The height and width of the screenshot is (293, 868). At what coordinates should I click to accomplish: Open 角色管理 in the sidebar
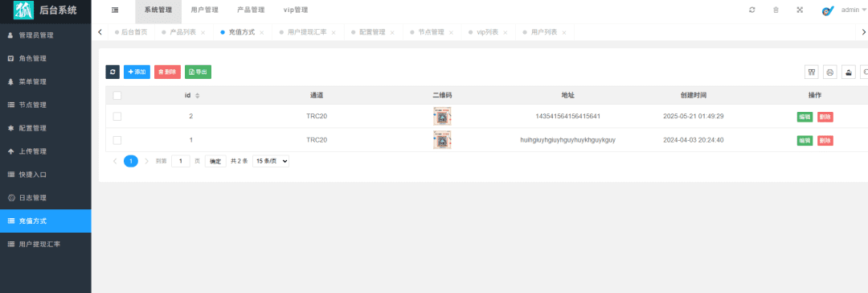[x=45, y=58]
